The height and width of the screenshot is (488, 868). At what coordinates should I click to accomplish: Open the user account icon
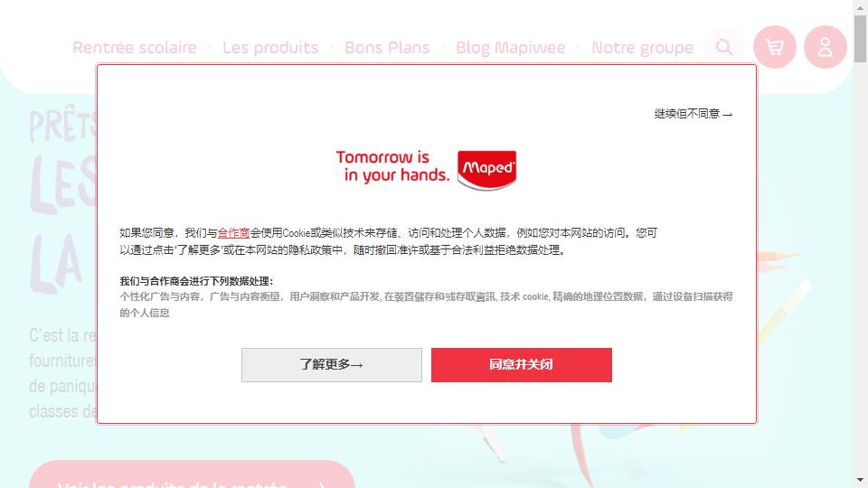825,47
